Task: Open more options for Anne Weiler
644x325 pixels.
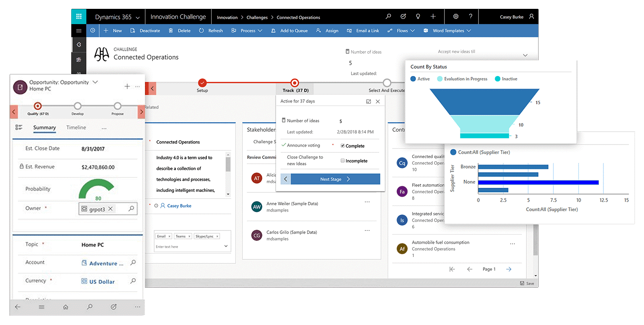Action: pos(367,202)
